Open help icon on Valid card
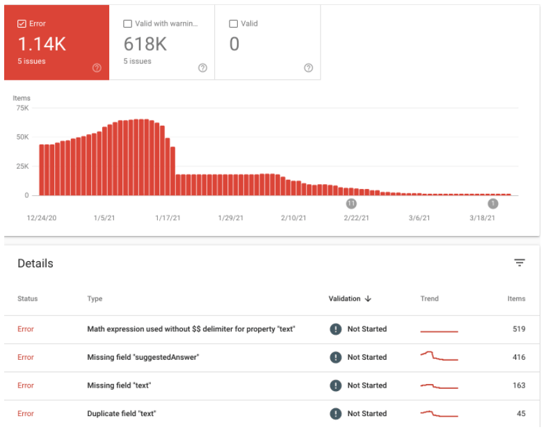 [309, 68]
